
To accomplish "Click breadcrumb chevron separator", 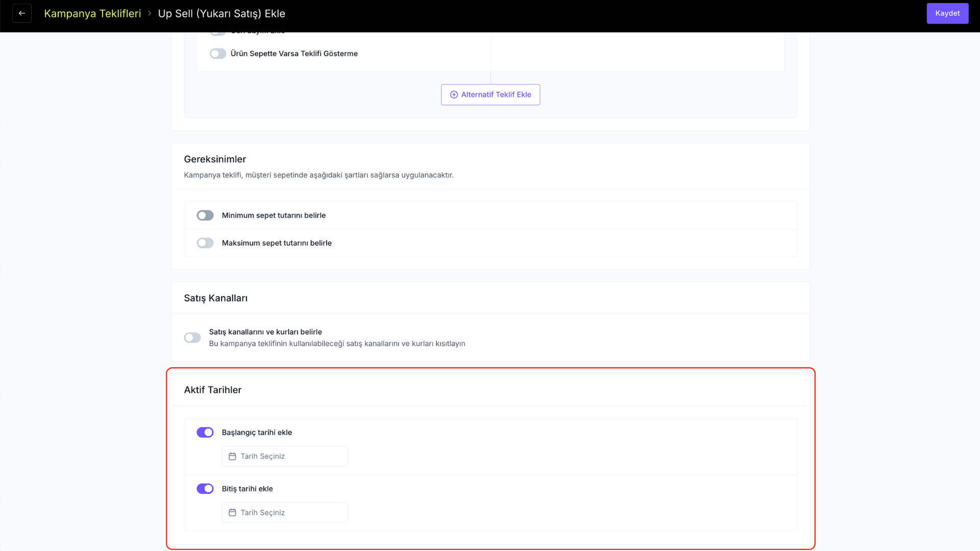I will [150, 13].
